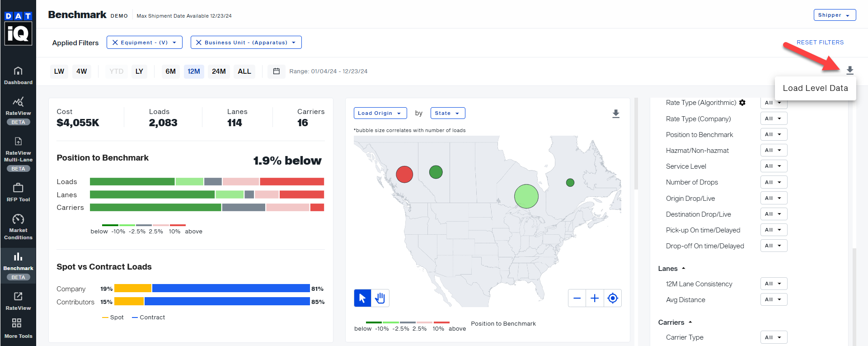This screenshot has height=346, width=868.
Task: Select 24M time range
Action: point(219,71)
